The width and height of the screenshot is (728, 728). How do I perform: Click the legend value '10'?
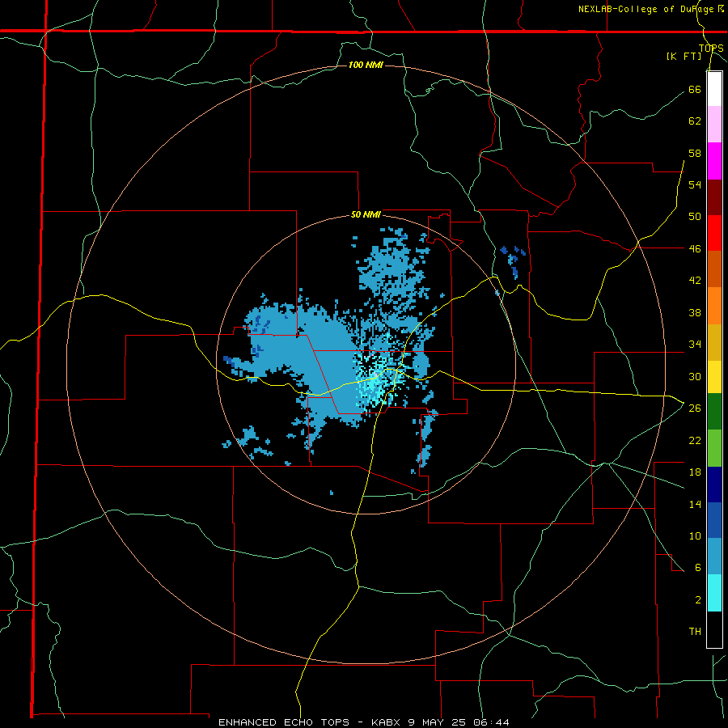pyautogui.click(x=695, y=535)
